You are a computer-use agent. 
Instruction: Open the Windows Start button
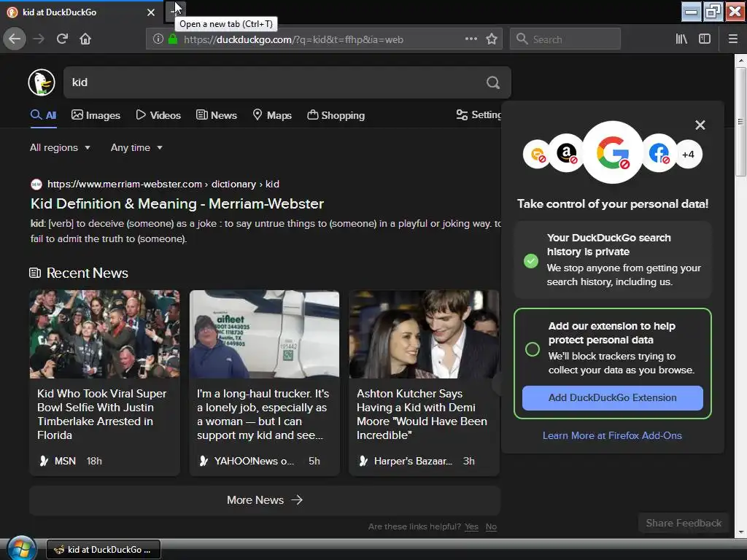pyautogui.click(x=20, y=548)
